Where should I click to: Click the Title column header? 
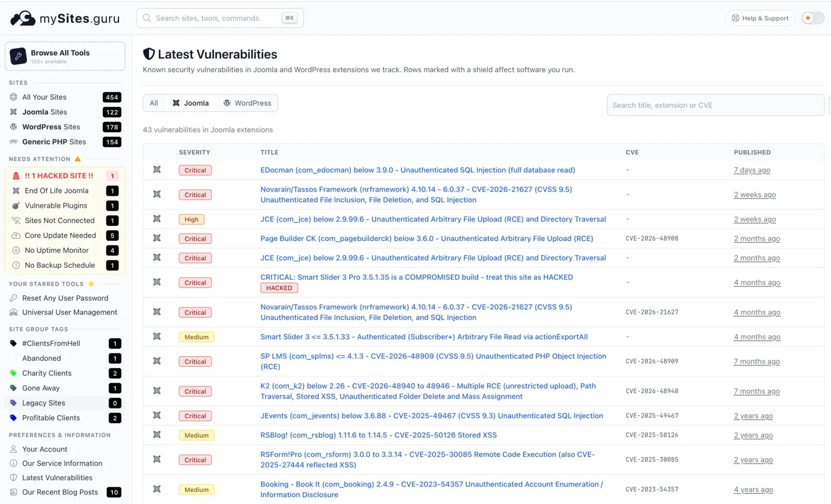pos(269,153)
